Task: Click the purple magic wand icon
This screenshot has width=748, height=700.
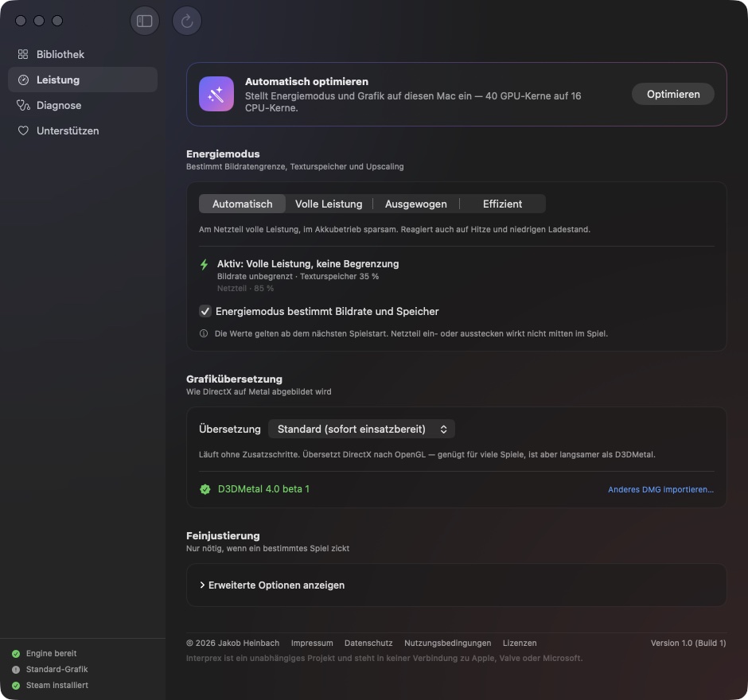Action: [216, 94]
